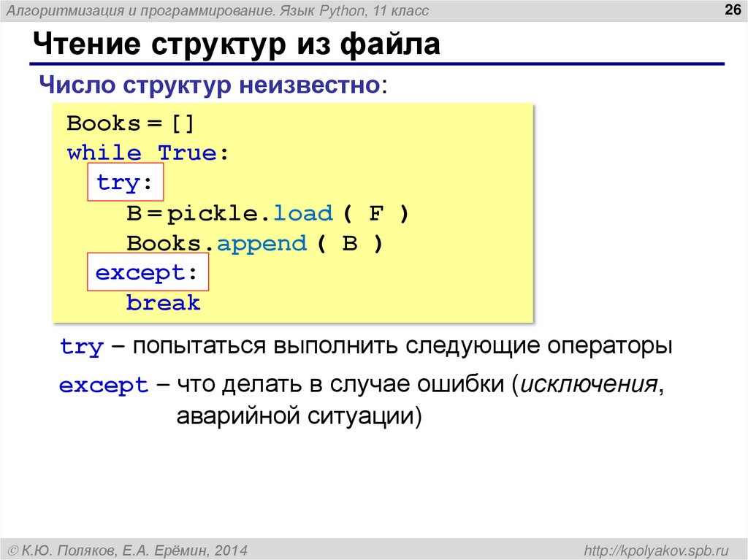Open the slide number 26 indicator
The width and height of the screenshot is (748, 560).
[x=732, y=9]
